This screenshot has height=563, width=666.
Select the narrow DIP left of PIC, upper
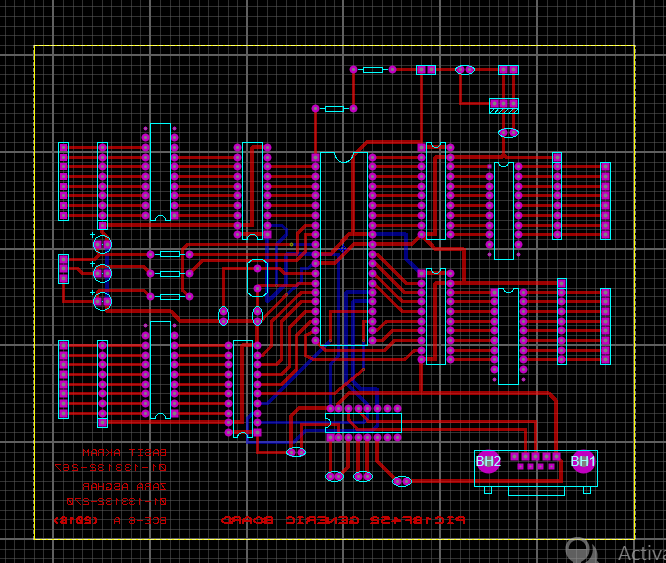pyautogui.click(x=252, y=191)
